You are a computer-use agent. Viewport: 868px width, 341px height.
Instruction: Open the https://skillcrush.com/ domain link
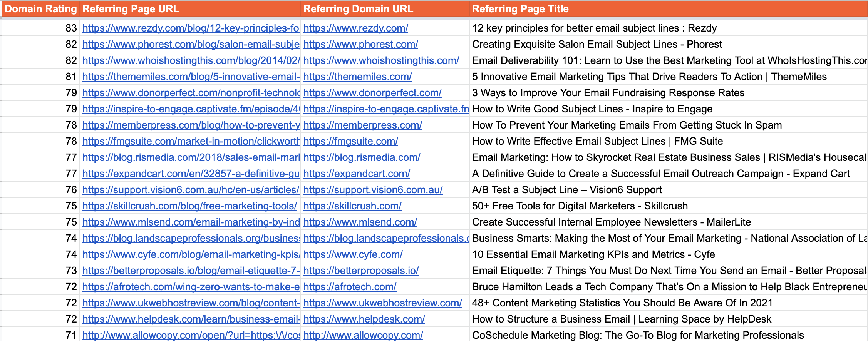pos(352,206)
